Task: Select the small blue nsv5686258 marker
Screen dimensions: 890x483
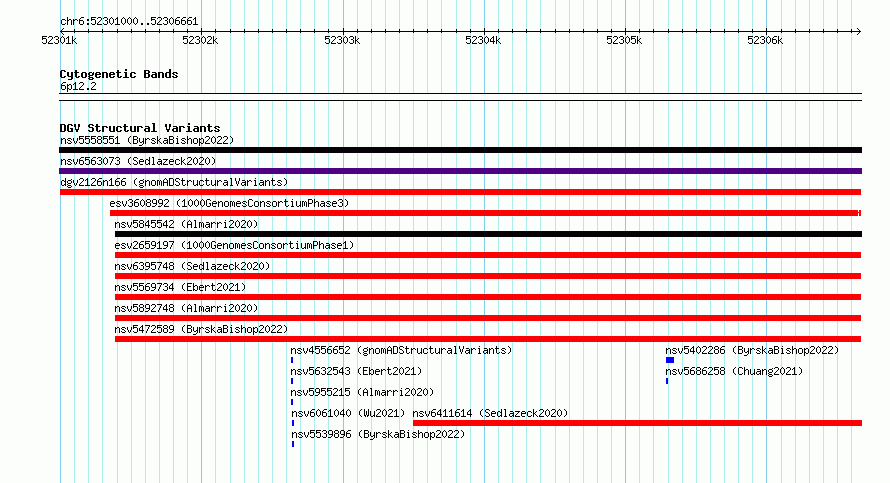Action: pyautogui.click(x=668, y=381)
